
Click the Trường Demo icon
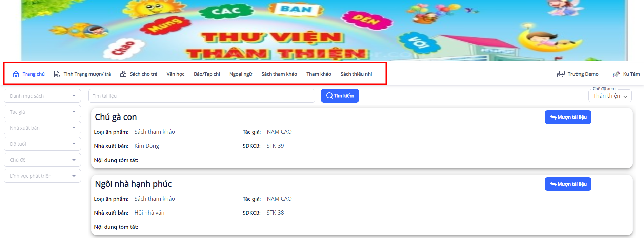pyautogui.click(x=561, y=74)
